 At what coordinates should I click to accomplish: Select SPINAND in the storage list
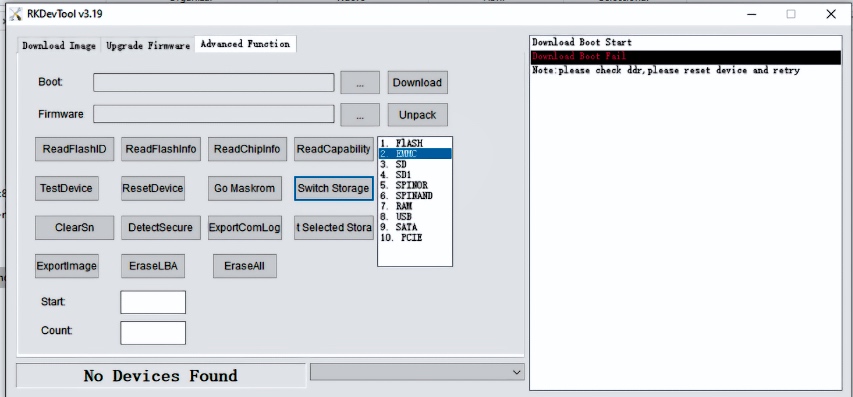point(415,195)
